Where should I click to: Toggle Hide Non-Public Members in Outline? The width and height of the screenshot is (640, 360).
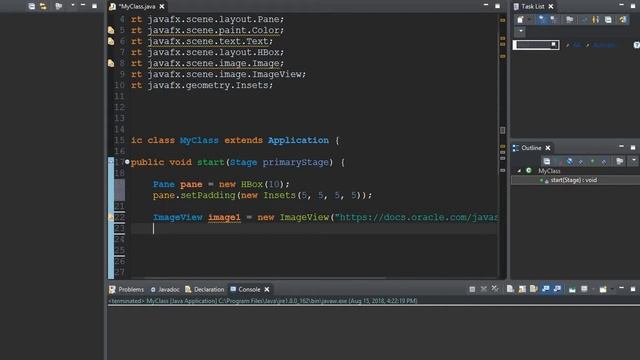click(592, 161)
